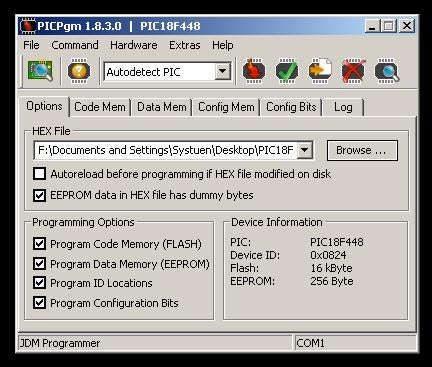The image size is (432, 367).
Task: Open the Command menu
Action: pyautogui.click(x=75, y=45)
